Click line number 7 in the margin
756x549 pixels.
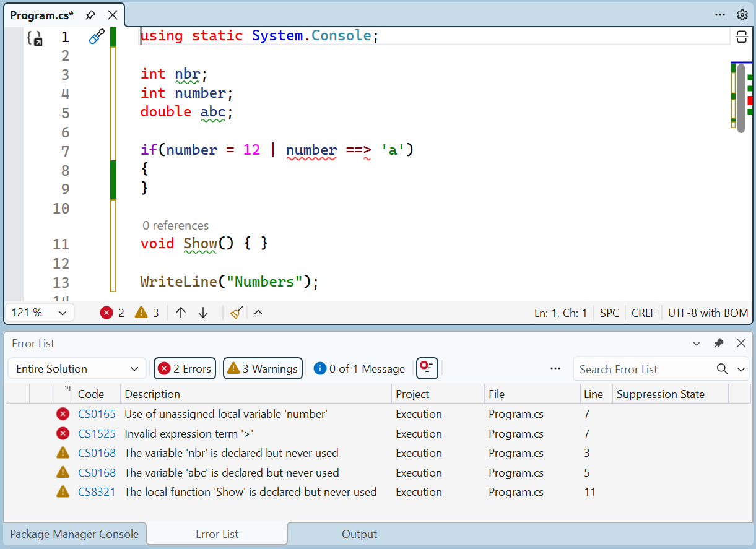click(x=65, y=152)
